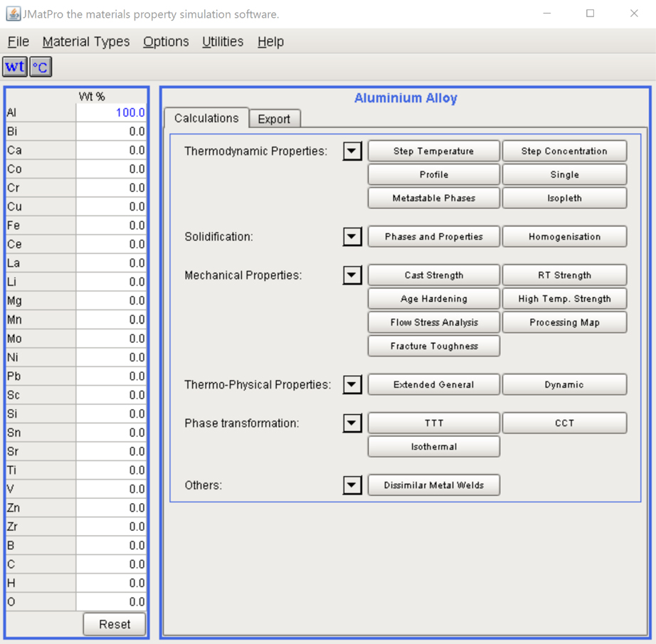
Task: Open the Others dropdown arrow
Action: coord(352,485)
